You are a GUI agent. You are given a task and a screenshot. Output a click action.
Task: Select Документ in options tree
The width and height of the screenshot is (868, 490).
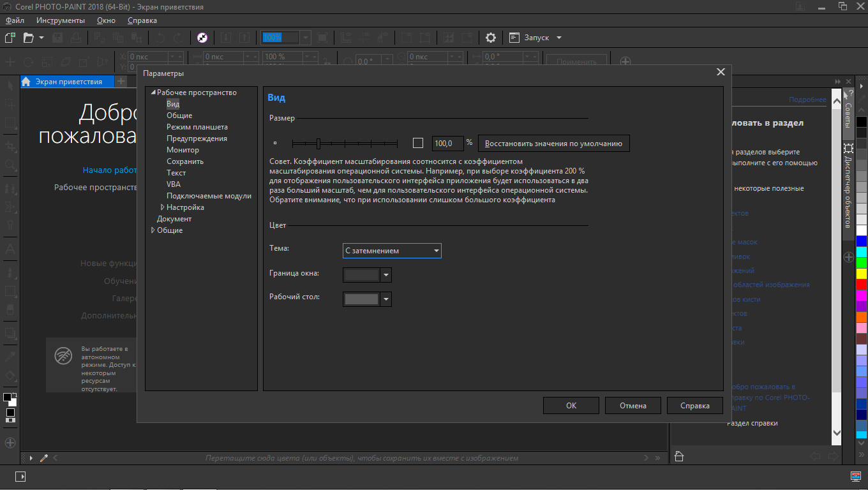click(x=174, y=219)
